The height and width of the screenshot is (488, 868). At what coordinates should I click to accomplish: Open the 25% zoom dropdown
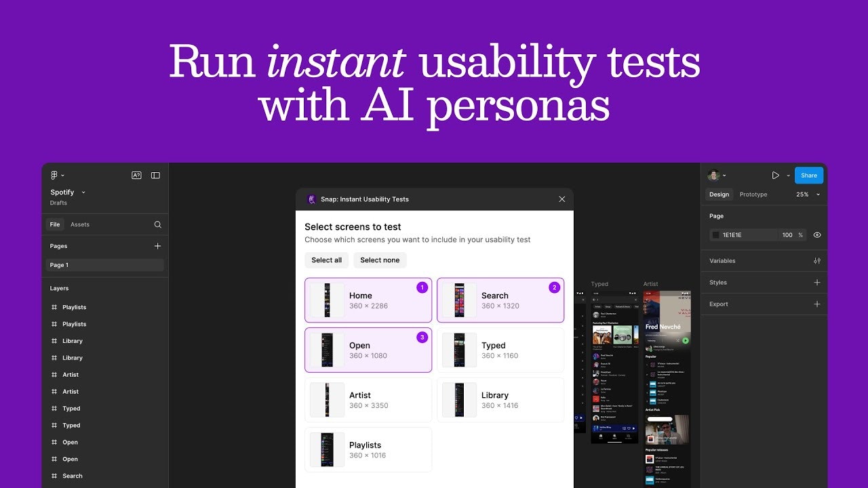tap(808, 195)
